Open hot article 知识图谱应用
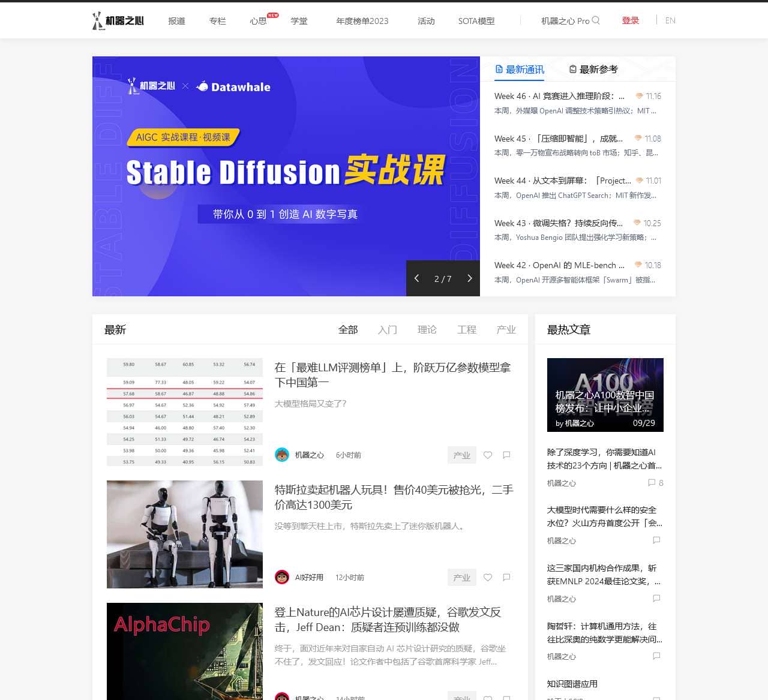 click(x=572, y=684)
